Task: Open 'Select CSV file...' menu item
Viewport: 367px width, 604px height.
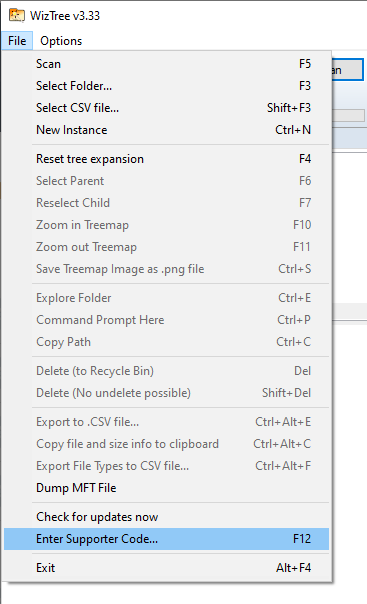Action: (166, 108)
